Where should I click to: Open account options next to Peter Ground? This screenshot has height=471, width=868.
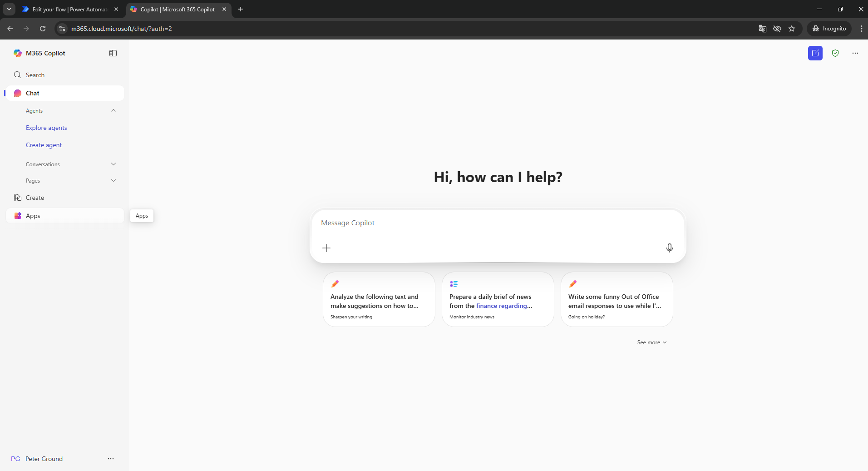111,459
